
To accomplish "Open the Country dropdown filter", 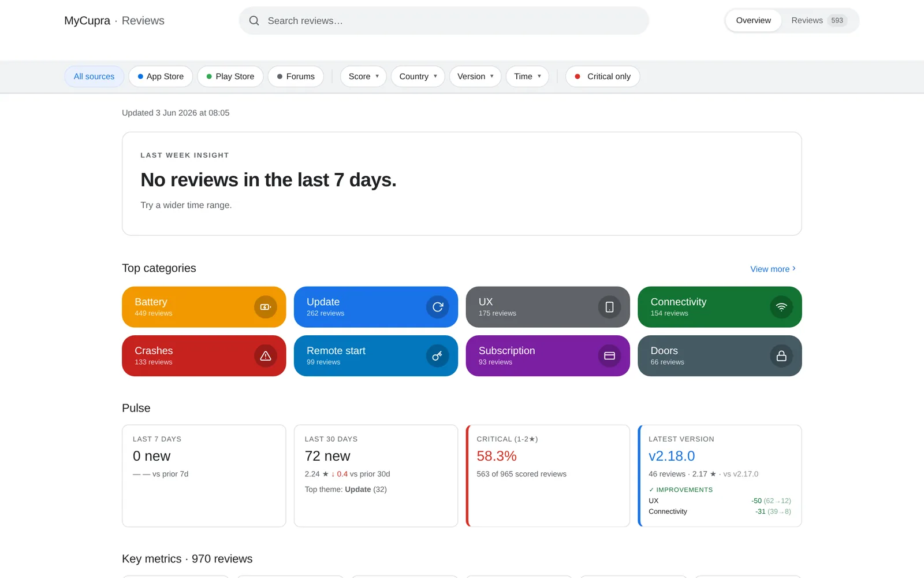I will [418, 76].
